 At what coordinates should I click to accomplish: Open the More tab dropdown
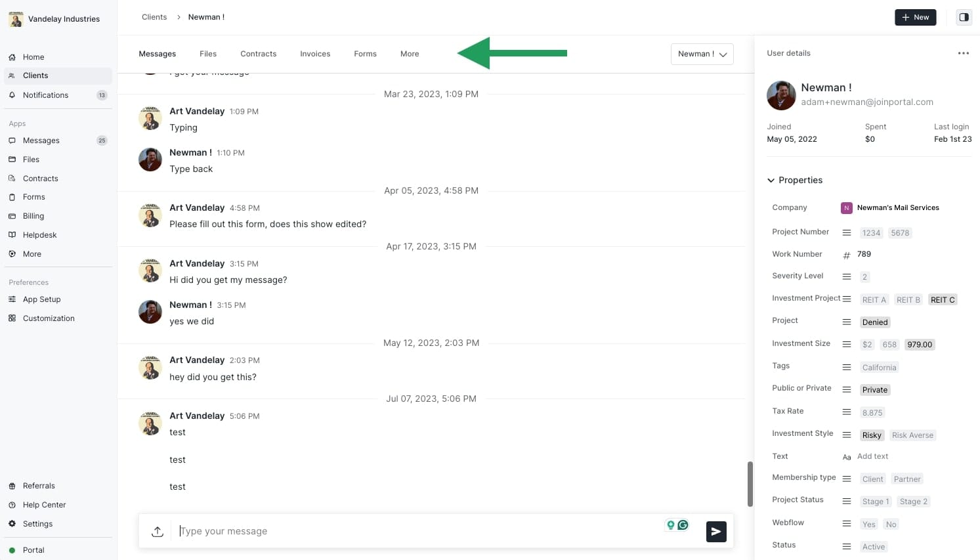point(410,54)
